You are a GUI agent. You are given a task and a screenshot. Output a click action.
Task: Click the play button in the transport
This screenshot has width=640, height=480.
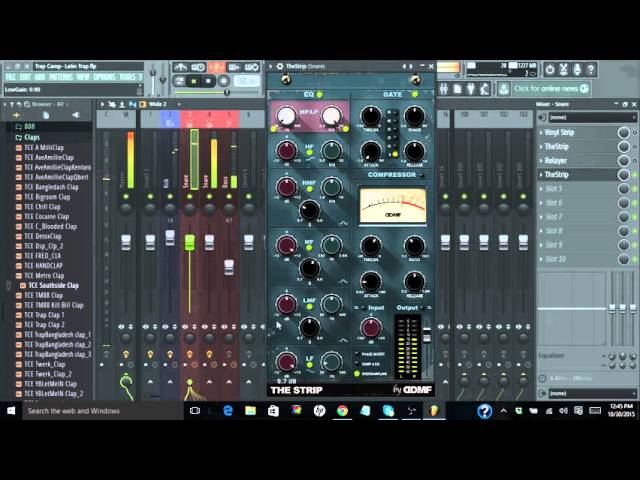pos(194,81)
